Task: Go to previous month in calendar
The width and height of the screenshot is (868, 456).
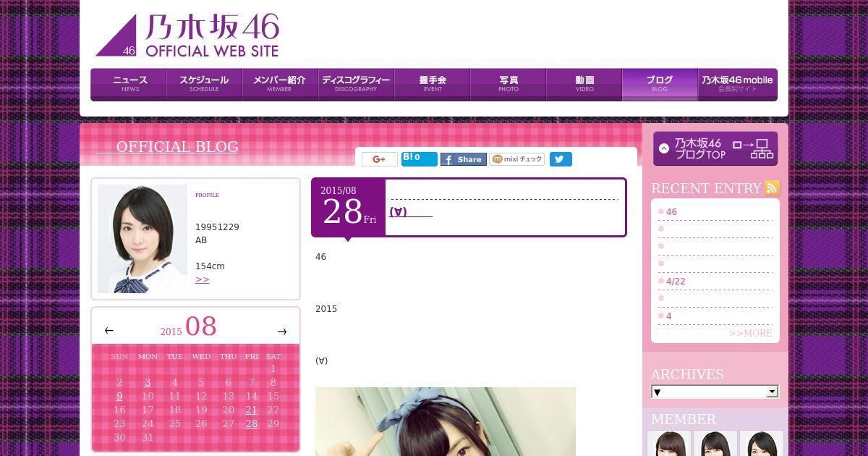Action: pos(109,331)
